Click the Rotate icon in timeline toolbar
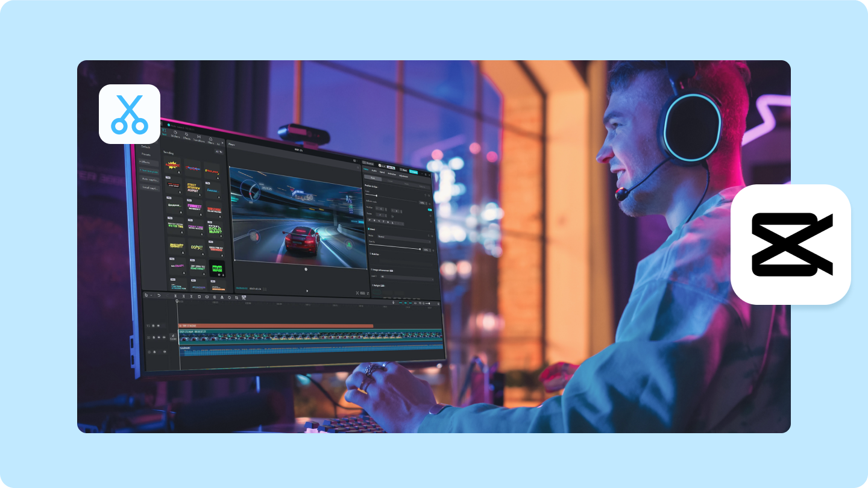Screen dimensions: 868x488 (229, 298)
